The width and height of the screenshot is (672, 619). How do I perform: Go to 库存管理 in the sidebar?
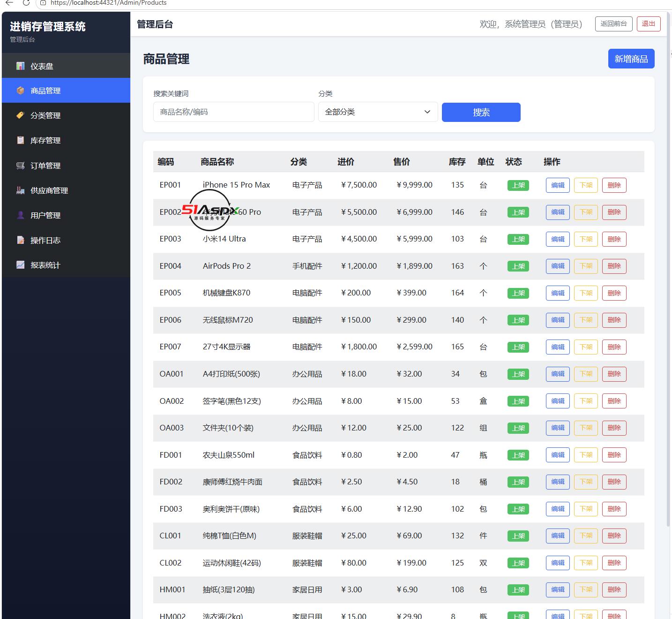click(x=66, y=140)
